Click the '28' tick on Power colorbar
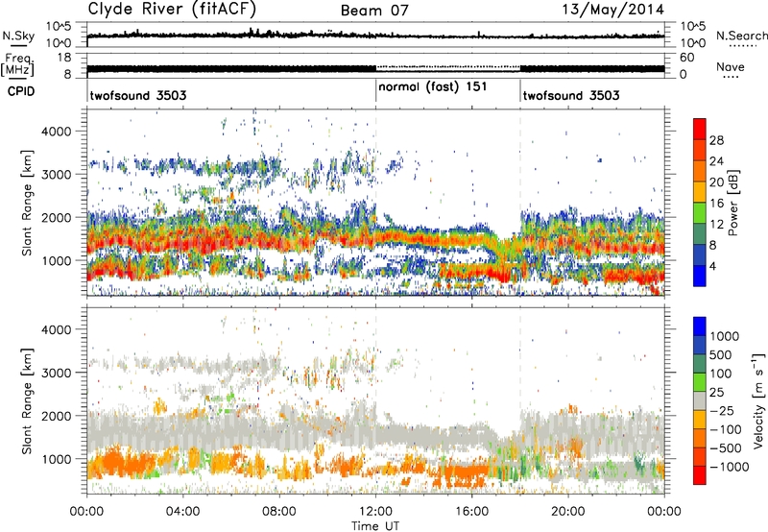This screenshot has width=768, height=532. (x=716, y=140)
